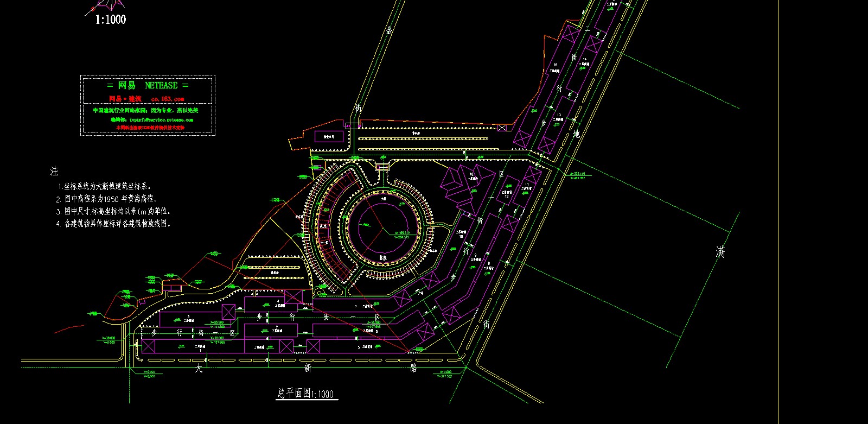The height and width of the screenshot is (424, 868).
Task: Click the green '网易 NETEASE' title text
Action: [148, 85]
